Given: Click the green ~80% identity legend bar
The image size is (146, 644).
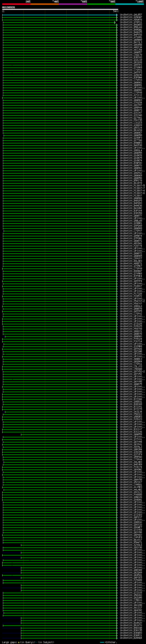Looking at the screenshot, I should pyautogui.click(x=101, y=4).
